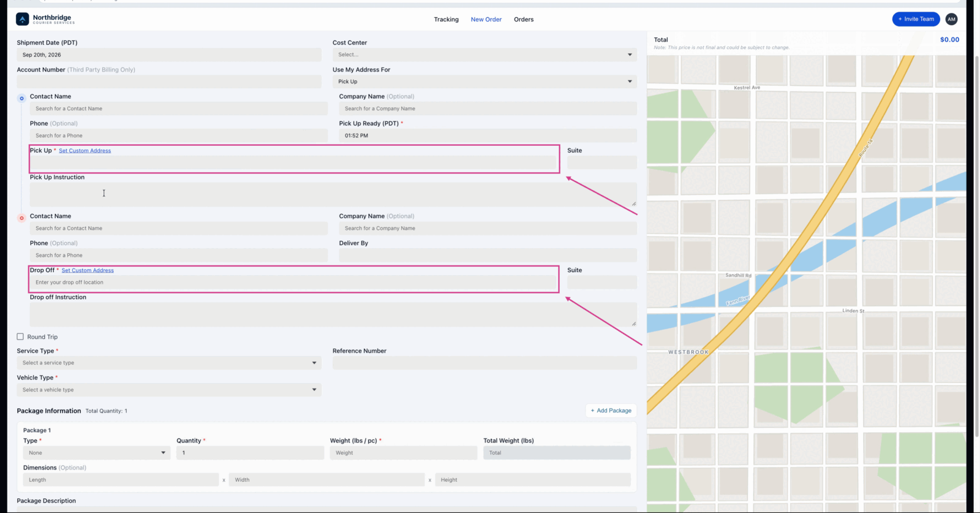Go to the Tracking tab
980x513 pixels.
click(446, 20)
